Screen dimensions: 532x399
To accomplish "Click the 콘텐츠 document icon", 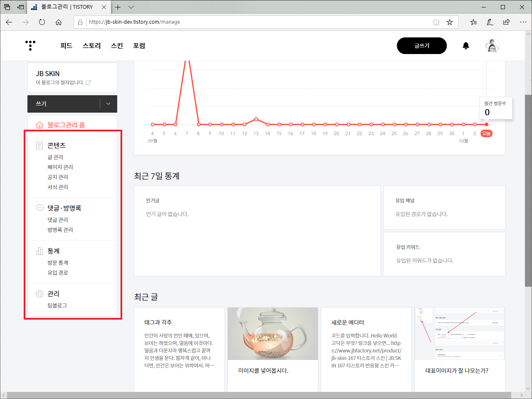I will (39, 145).
